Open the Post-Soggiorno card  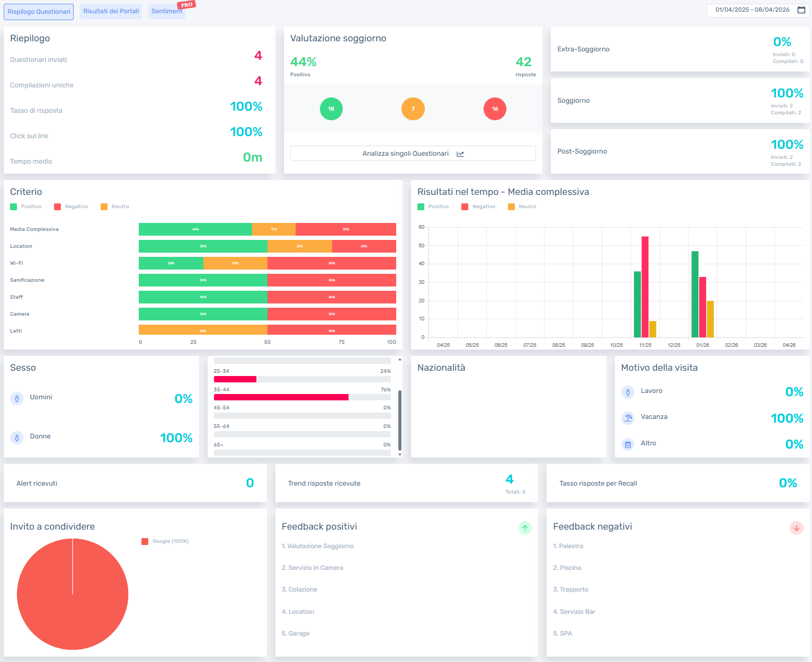tap(680, 151)
